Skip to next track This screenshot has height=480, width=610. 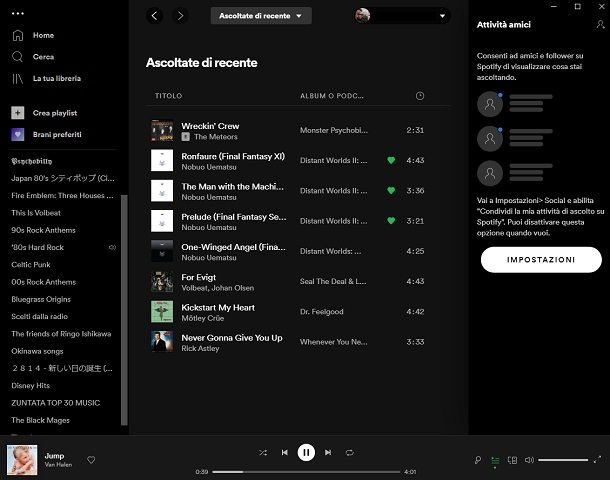coord(328,452)
